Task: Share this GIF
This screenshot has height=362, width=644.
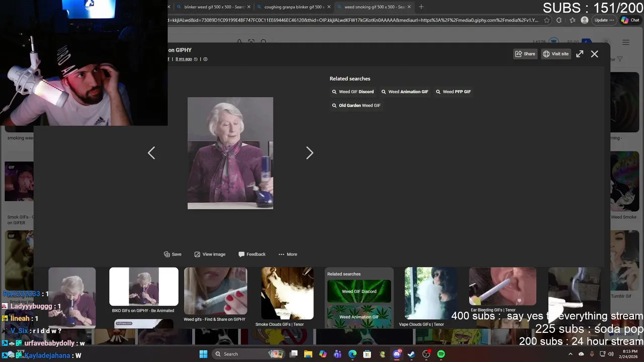Action: [525, 54]
